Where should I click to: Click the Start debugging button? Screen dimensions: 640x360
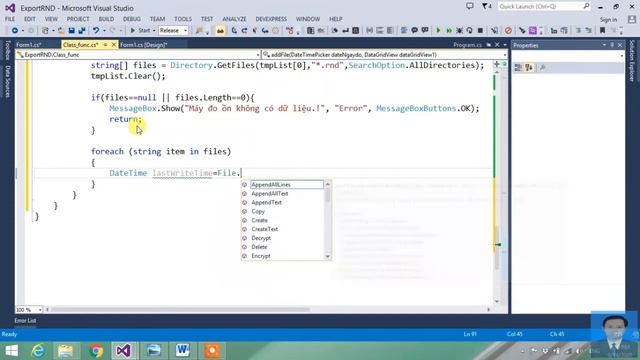pos(140,31)
